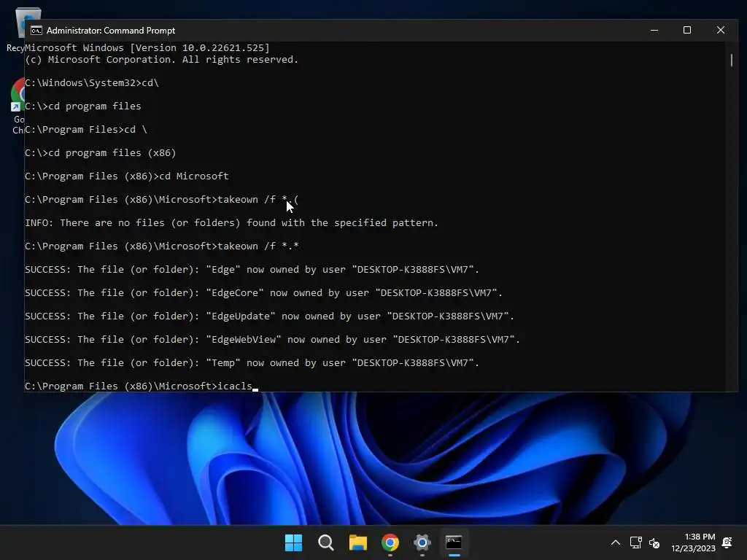The width and height of the screenshot is (747, 560).
Task: Maximize the Command Prompt window
Action: click(x=687, y=30)
